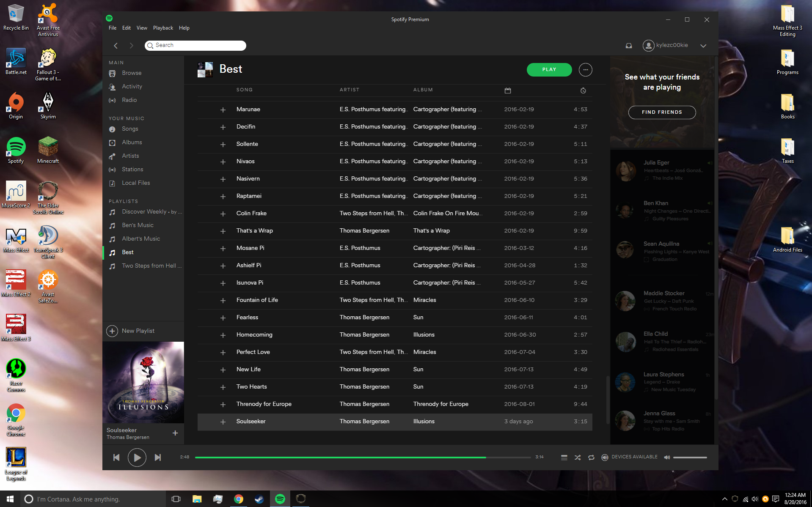Open the File menu

coord(113,28)
